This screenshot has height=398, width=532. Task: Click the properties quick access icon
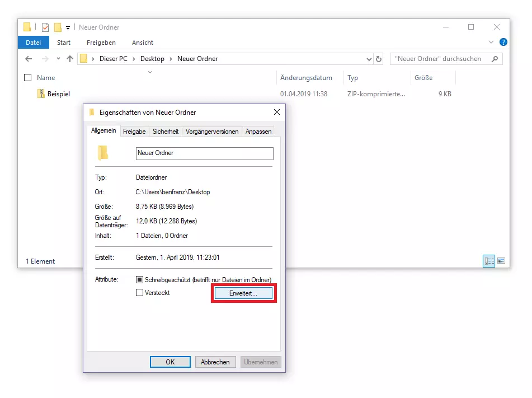(45, 27)
